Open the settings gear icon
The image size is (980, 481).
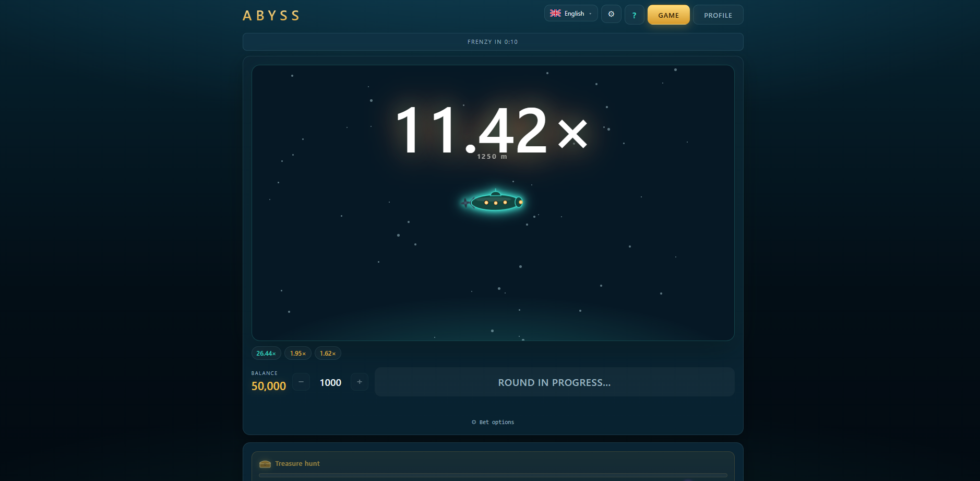click(611, 14)
